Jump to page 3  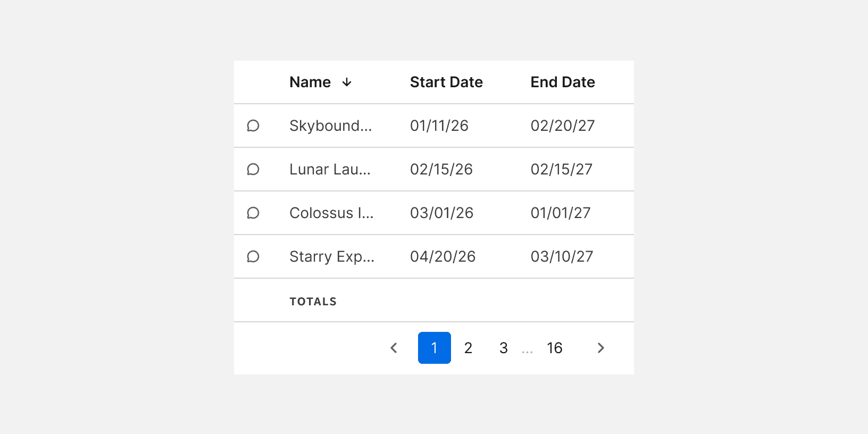click(x=503, y=348)
